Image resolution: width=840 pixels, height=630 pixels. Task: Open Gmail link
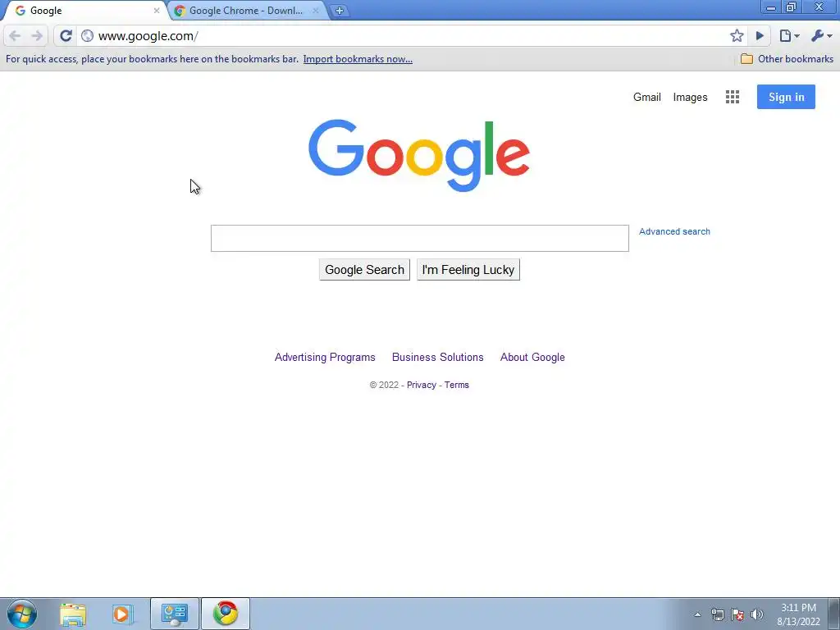click(647, 97)
